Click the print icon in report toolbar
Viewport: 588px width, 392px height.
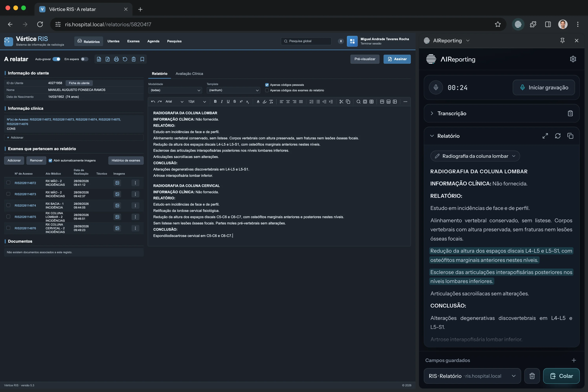116,59
